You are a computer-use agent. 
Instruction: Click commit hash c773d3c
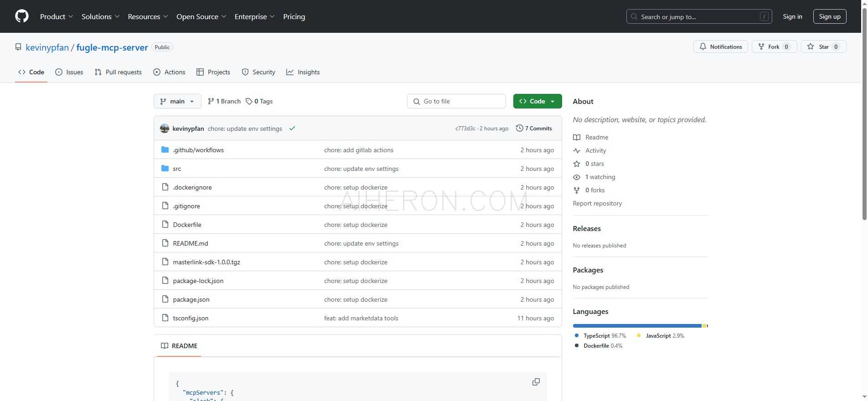click(x=465, y=129)
